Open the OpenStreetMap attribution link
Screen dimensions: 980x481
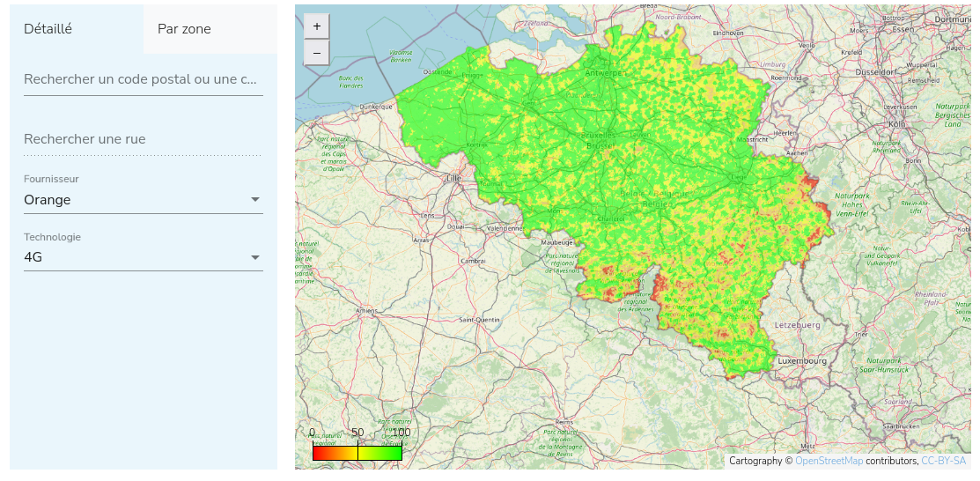[829, 461]
